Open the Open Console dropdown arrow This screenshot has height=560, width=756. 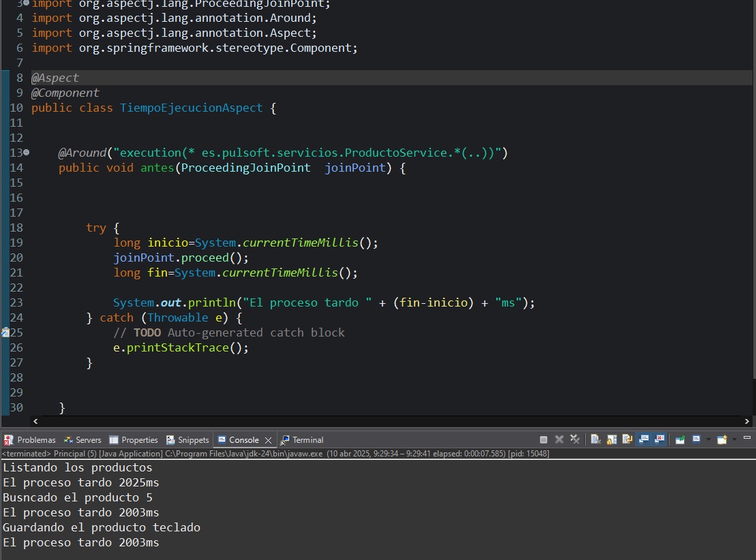point(734,440)
